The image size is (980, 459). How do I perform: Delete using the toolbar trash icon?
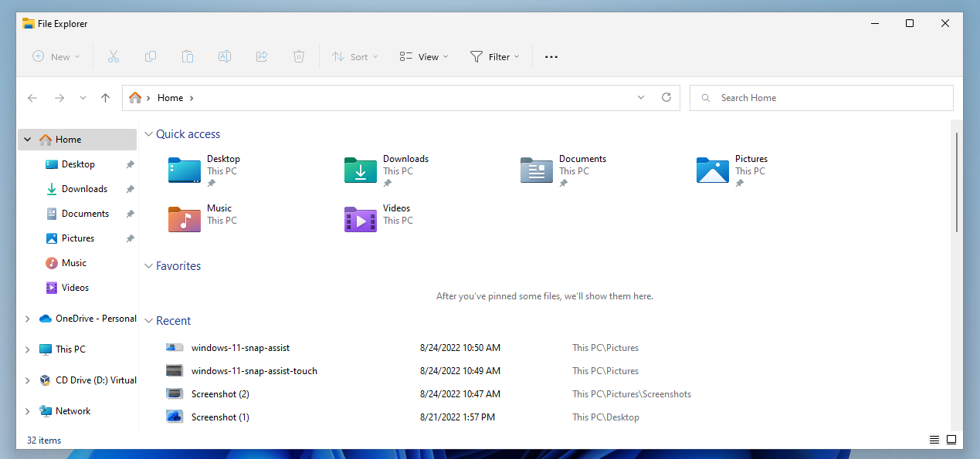299,56
